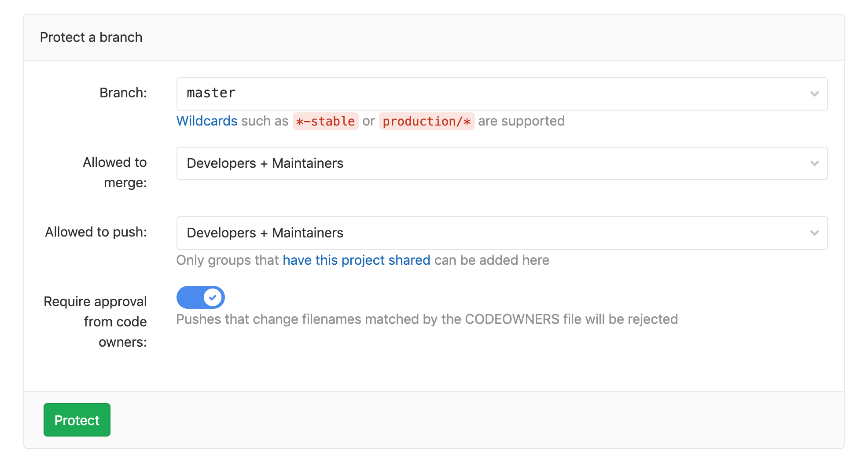Select Developers + Maintainers for merge permissions
Viewport: 868px width, 459px height.
tap(264, 163)
